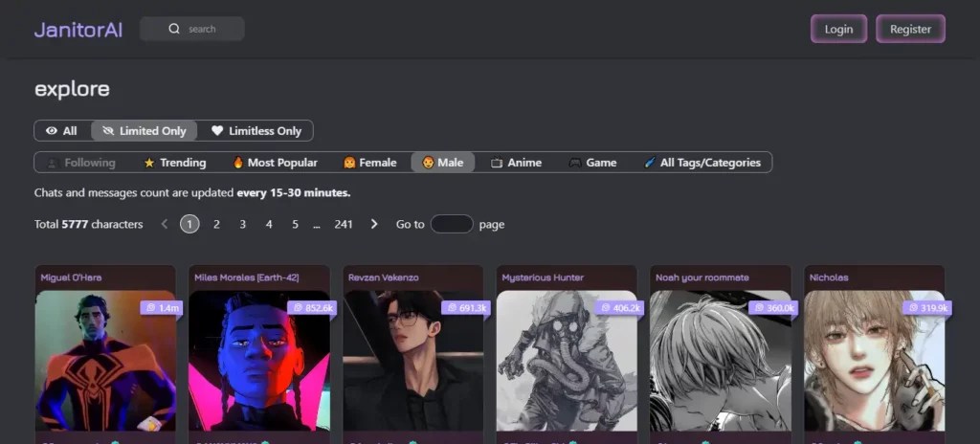Switch to the Female category tab
Screen dimensions: 980x444
click(370, 163)
